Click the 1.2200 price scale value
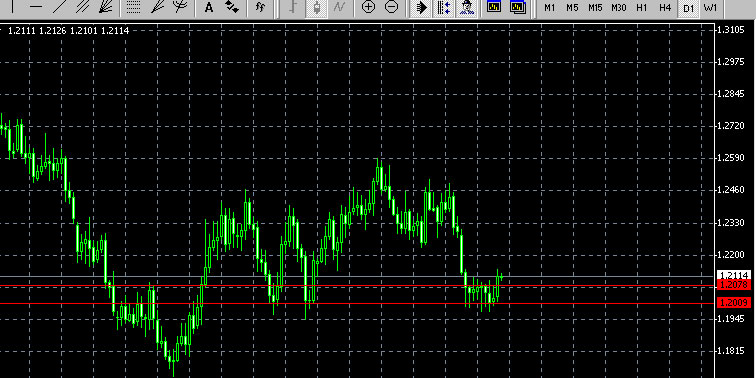Screen dimensions: 756x378 (731, 255)
